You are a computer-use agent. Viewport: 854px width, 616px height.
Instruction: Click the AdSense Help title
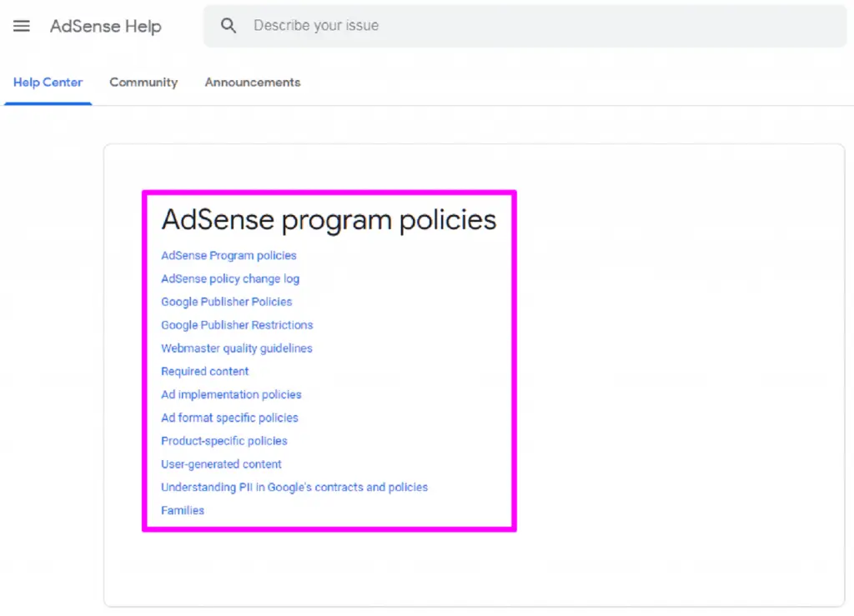pos(105,27)
